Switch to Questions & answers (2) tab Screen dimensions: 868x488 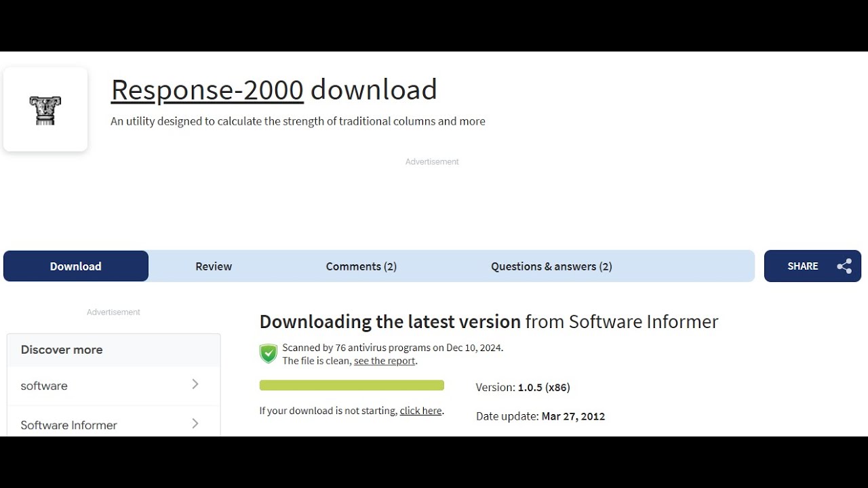pos(551,266)
